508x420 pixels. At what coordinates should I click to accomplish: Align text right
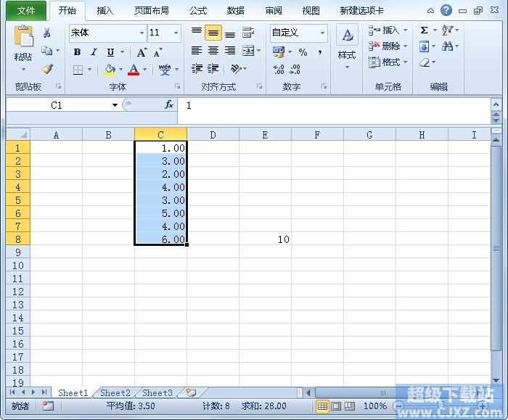[x=230, y=51]
